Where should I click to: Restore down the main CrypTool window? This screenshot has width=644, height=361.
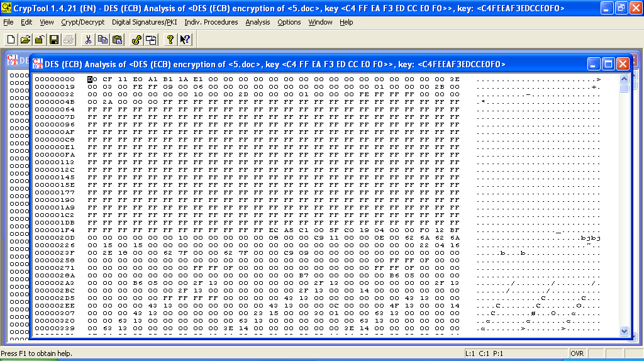621,8
